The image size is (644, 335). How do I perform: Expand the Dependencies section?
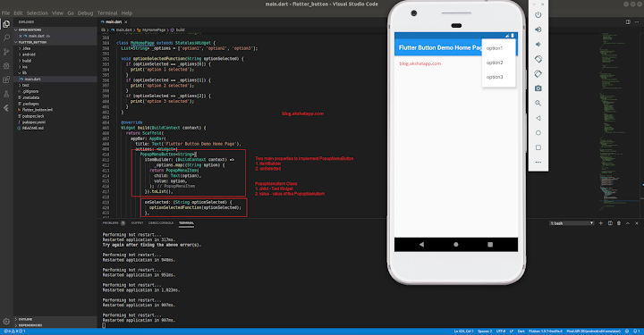click(30, 325)
